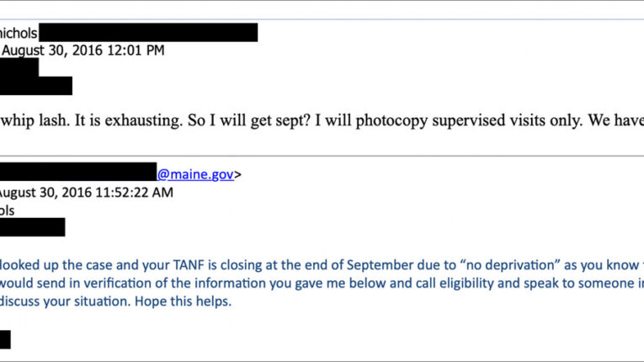Click the @maine.gov email address link
The width and height of the screenshot is (644, 362).
195,175
